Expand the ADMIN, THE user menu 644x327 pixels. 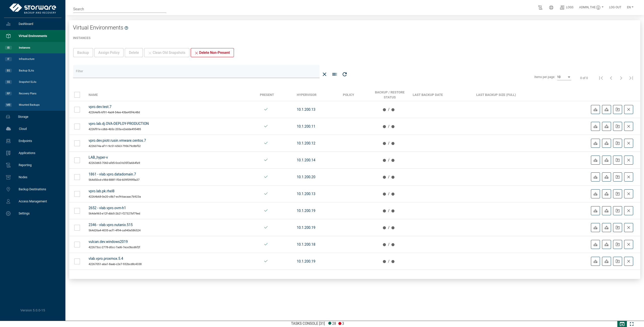[x=591, y=7]
